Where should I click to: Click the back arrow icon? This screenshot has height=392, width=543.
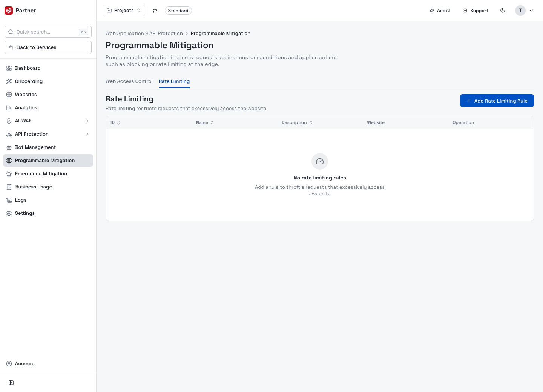click(x=11, y=47)
